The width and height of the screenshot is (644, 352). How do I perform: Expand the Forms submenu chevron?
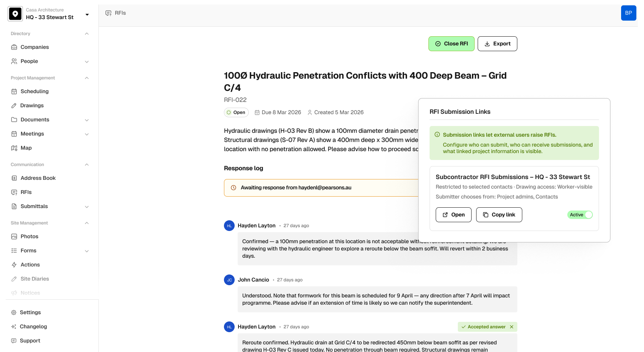[x=87, y=251]
